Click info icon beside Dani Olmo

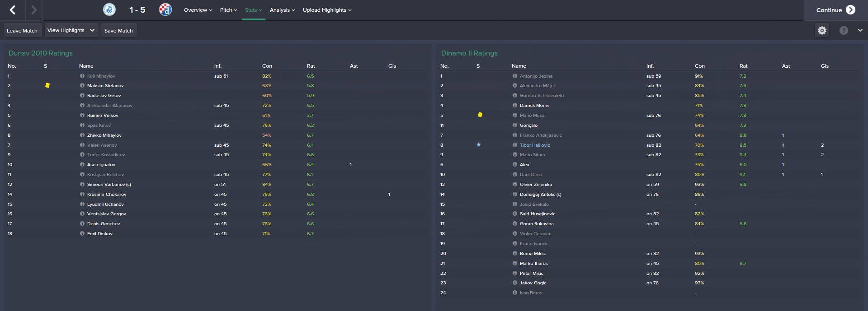point(515,174)
